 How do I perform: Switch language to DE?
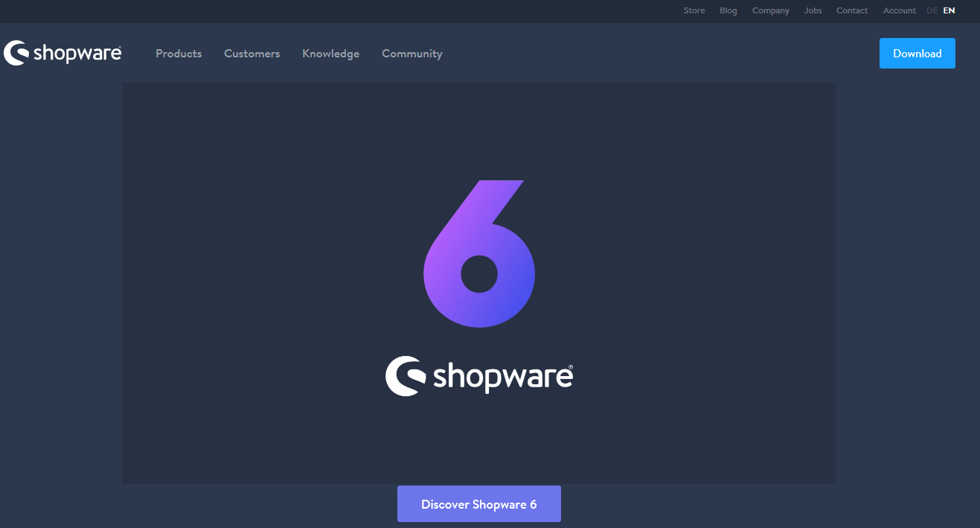pyautogui.click(x=932, y=10)
